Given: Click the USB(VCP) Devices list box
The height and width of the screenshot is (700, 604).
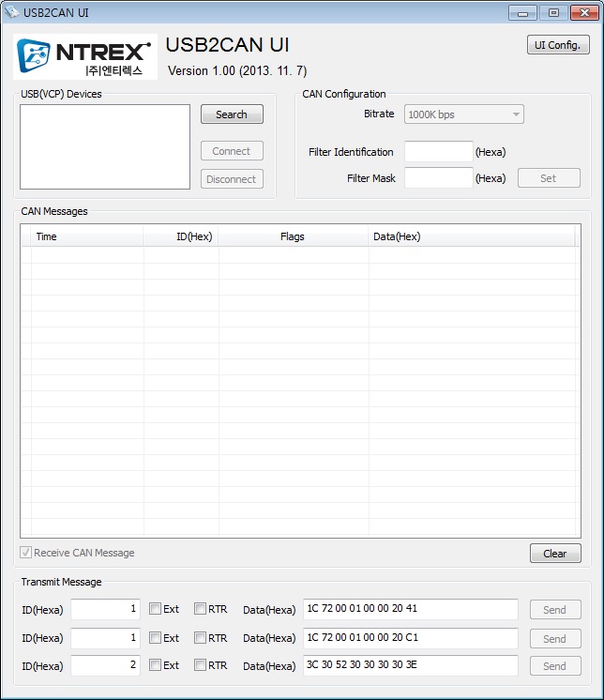Looking at the screenshot, I should [105, 146].
